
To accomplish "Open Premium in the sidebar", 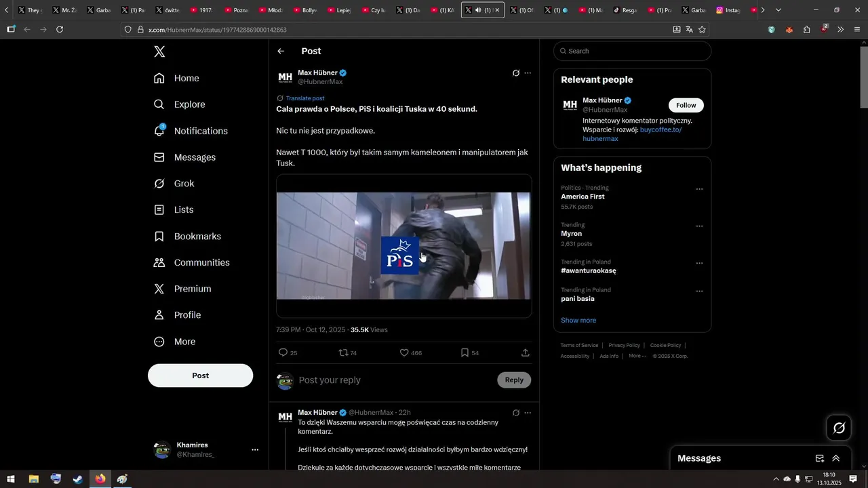I will pyautogui.click(x=182, y=289).
